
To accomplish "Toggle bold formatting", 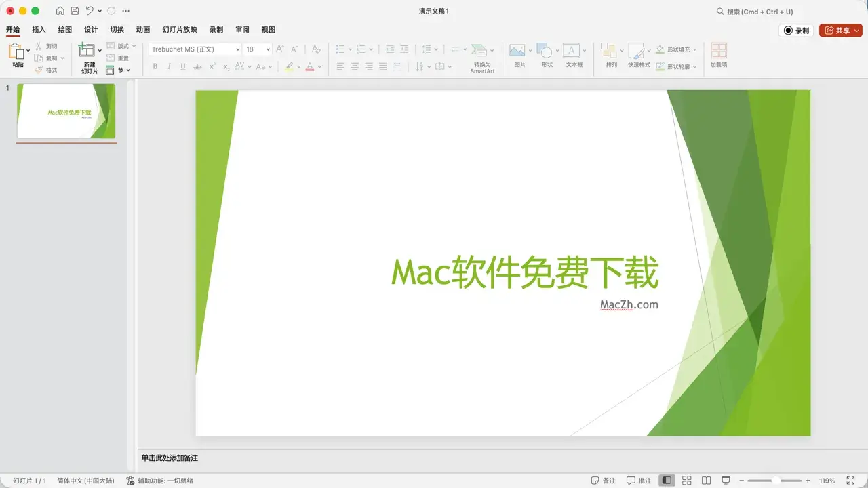I will [x=155, y=66].
